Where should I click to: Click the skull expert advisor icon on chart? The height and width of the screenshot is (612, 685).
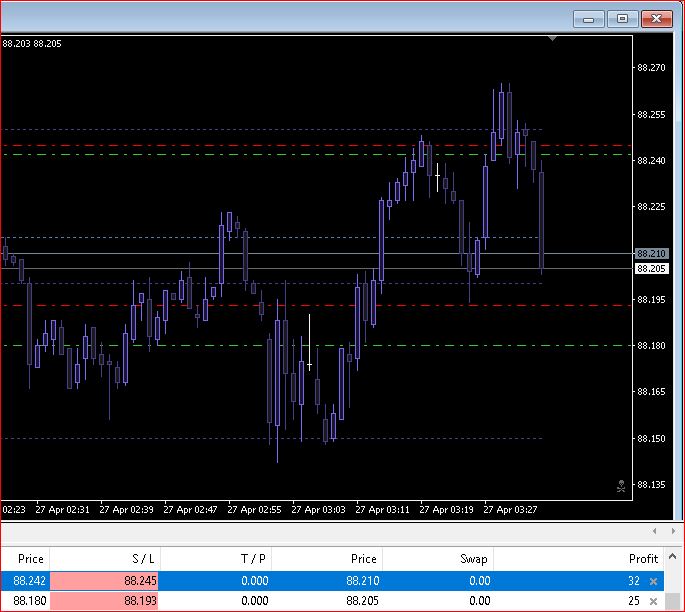(621, 487)
